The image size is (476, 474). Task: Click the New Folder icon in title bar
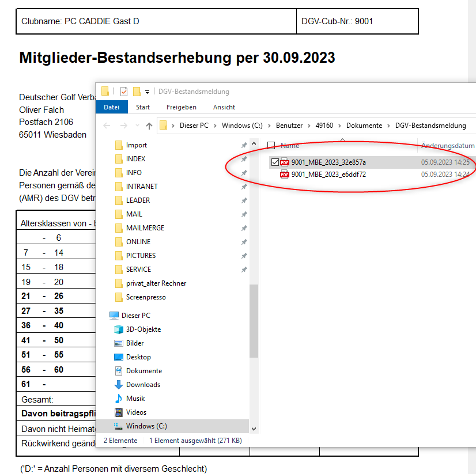137,92
